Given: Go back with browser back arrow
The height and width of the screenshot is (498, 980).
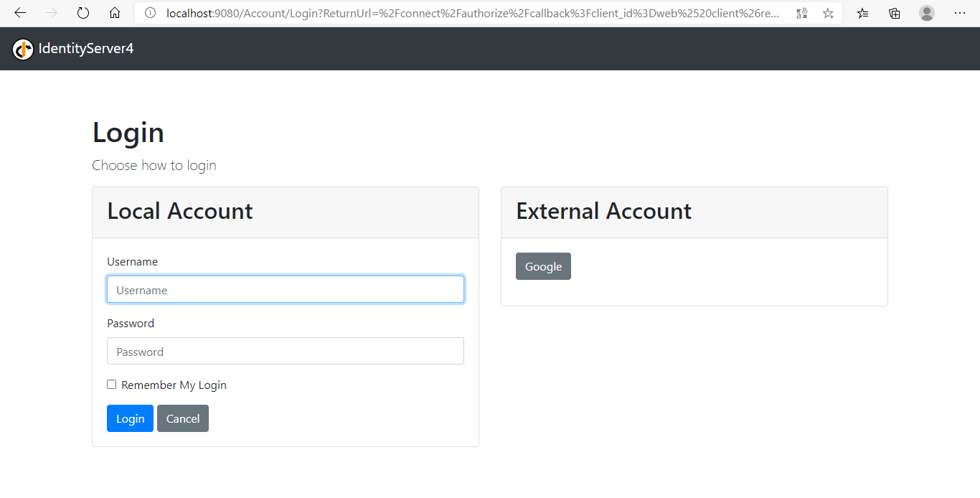Looking at the screenshot, I should pyautogui.click(x=20, y=13).
